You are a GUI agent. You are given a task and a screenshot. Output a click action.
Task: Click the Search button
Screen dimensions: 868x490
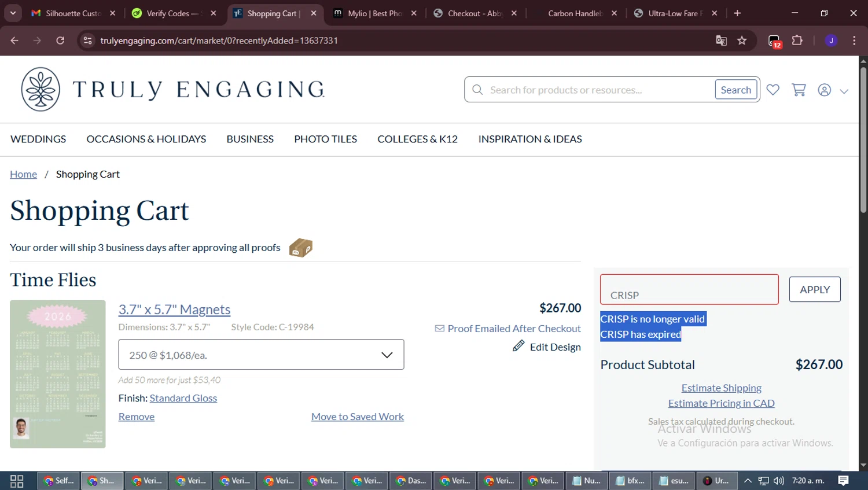pyautogui.click(x=736, y=90)
